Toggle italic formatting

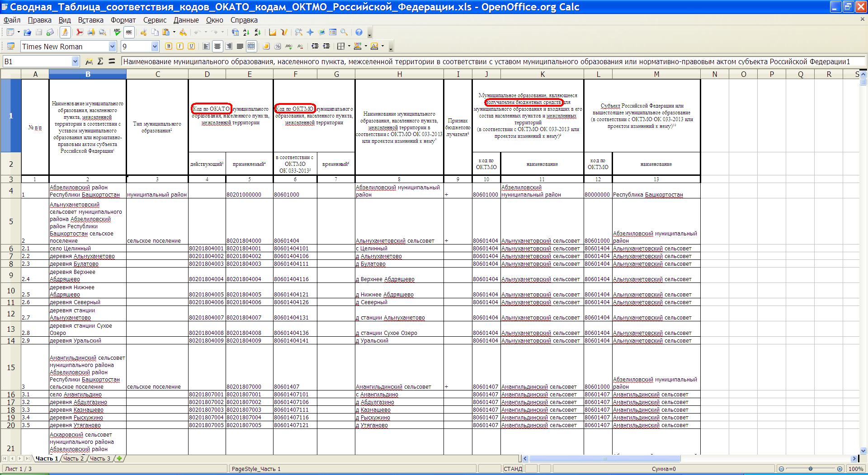point(180,46)
